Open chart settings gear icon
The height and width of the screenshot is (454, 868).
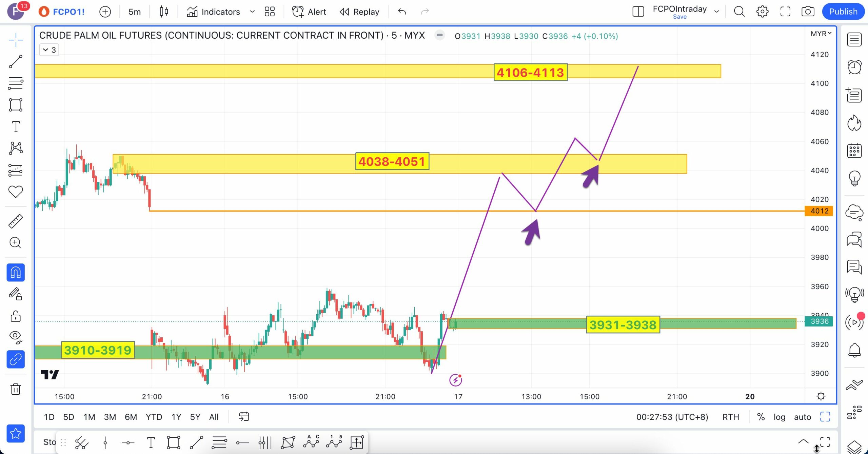point(762,12)
